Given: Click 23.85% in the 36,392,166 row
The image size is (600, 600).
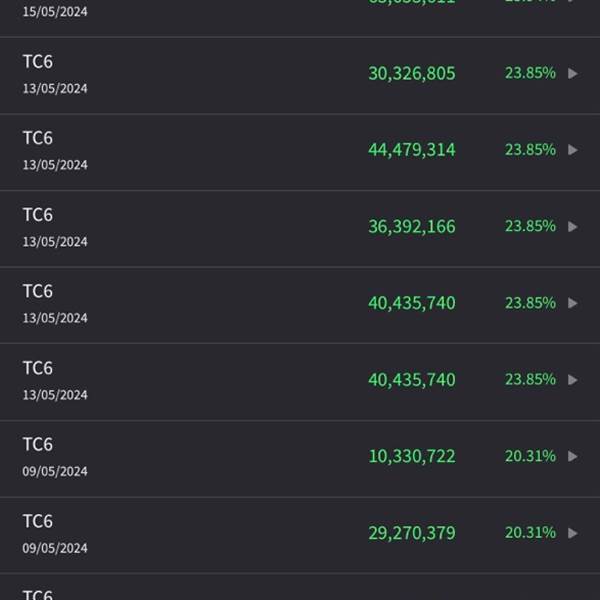Looking at the screenshot, I should point(530,226).
